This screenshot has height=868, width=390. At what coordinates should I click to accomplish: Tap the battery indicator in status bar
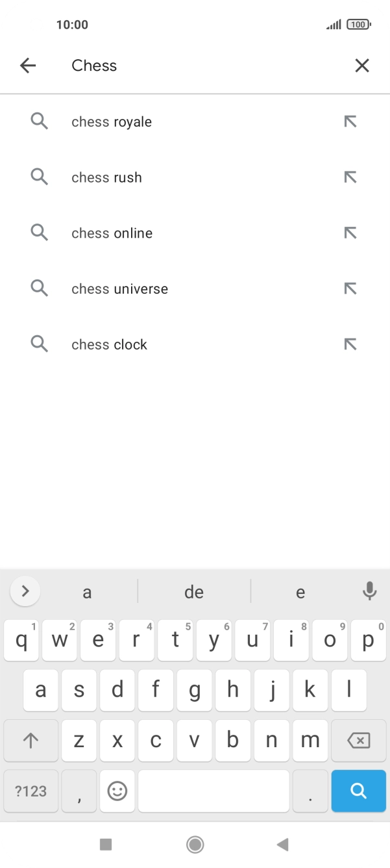click(x=358, y=24)
